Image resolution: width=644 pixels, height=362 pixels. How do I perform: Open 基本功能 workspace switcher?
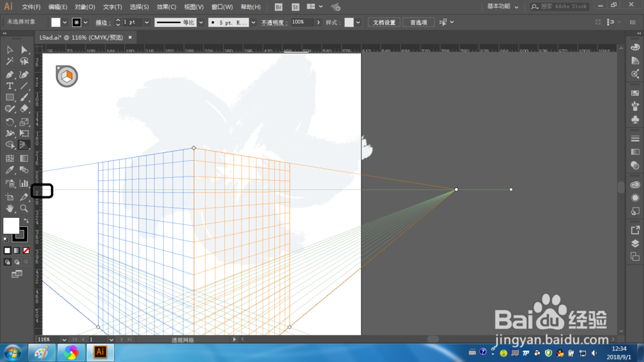tap(503, 6)
